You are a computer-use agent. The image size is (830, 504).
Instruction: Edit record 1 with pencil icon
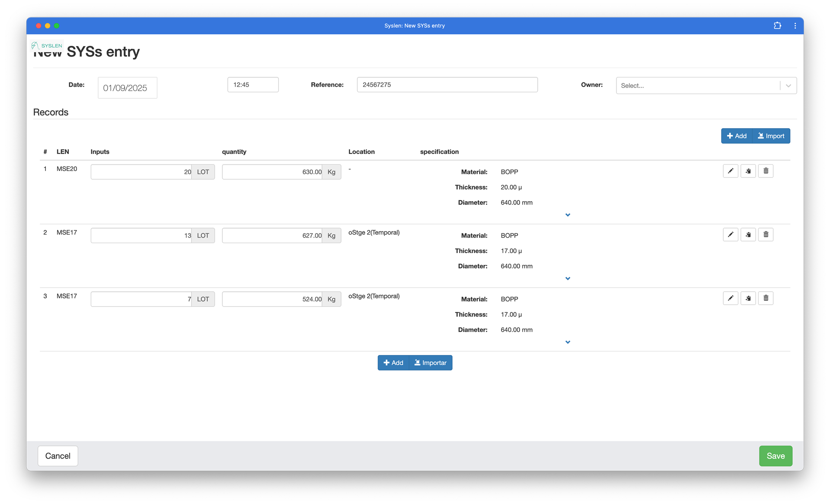730,171
